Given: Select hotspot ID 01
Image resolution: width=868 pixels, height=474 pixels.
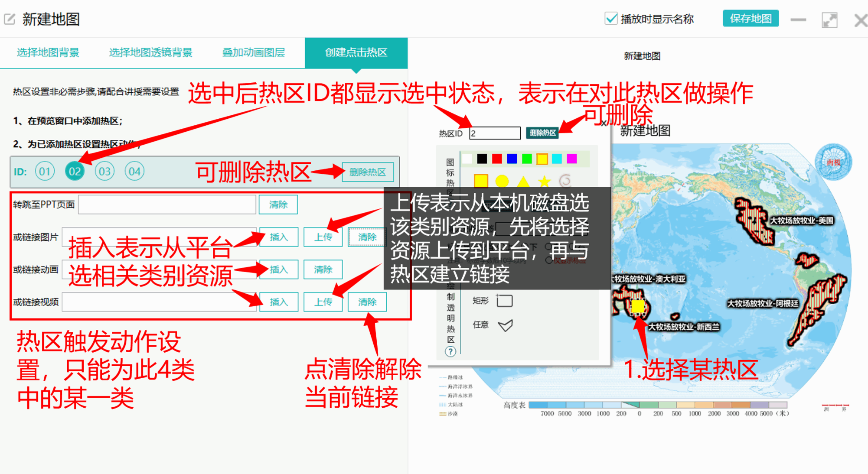Looking at the screenshot, I should (45, 172).
